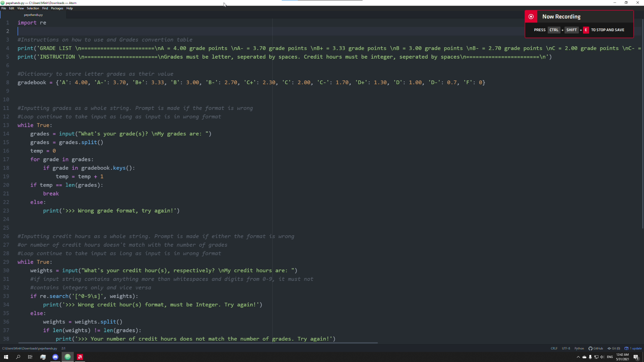Open the Task View taskbar icon

[30, 357]
